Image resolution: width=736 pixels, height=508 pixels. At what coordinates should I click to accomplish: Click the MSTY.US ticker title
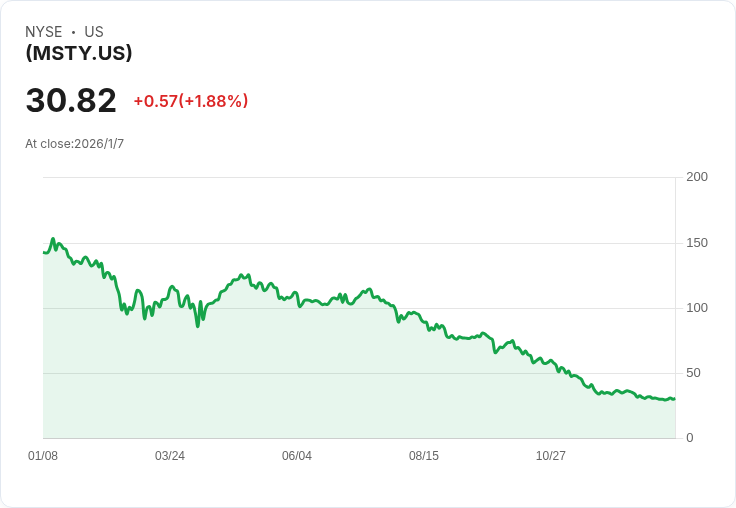pyautogui.click(x=79, y=54)
